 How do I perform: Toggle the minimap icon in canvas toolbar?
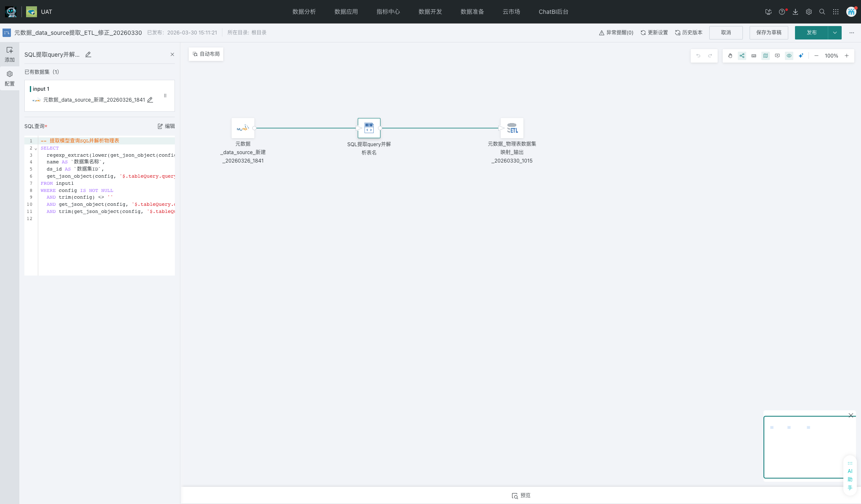point(766,56)
